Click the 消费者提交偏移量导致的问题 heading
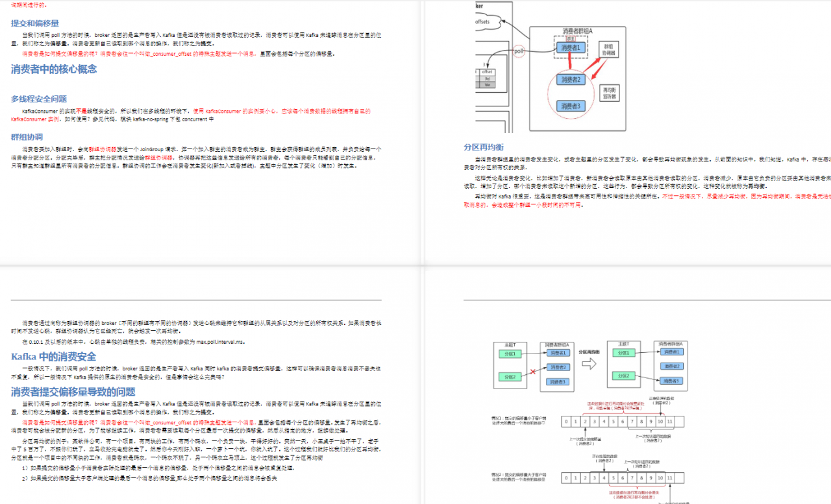This screenshot has height=504, width=831. 73,391
